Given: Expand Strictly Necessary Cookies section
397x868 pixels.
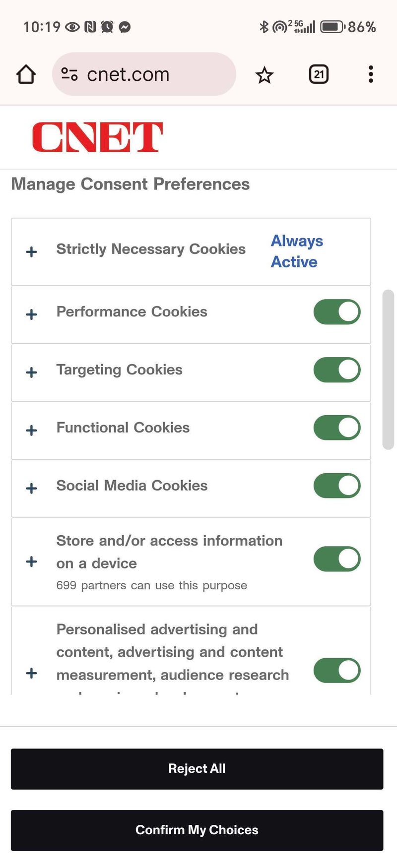Looking at the screenshot, I should [31, 252].
